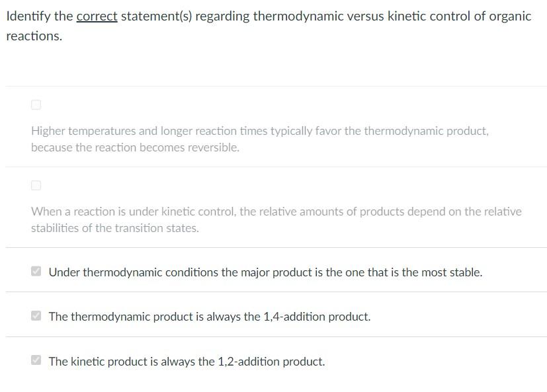Viewport: 547px width, 392px height.
Task: Uncheck the 1,2-addition kinetic product checkbox
Action: 36,360
